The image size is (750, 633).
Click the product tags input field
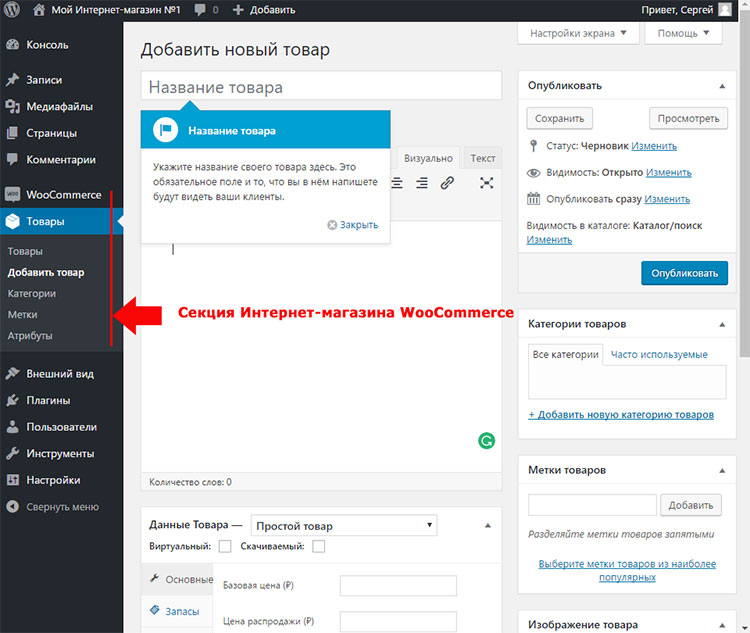click(592, 505)
